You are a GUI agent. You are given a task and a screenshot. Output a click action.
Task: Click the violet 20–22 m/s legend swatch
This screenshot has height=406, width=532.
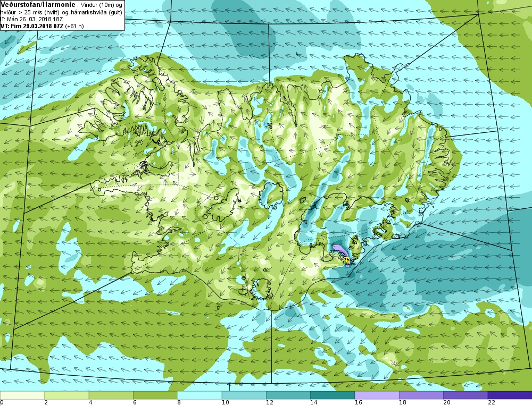pos(465,395)
